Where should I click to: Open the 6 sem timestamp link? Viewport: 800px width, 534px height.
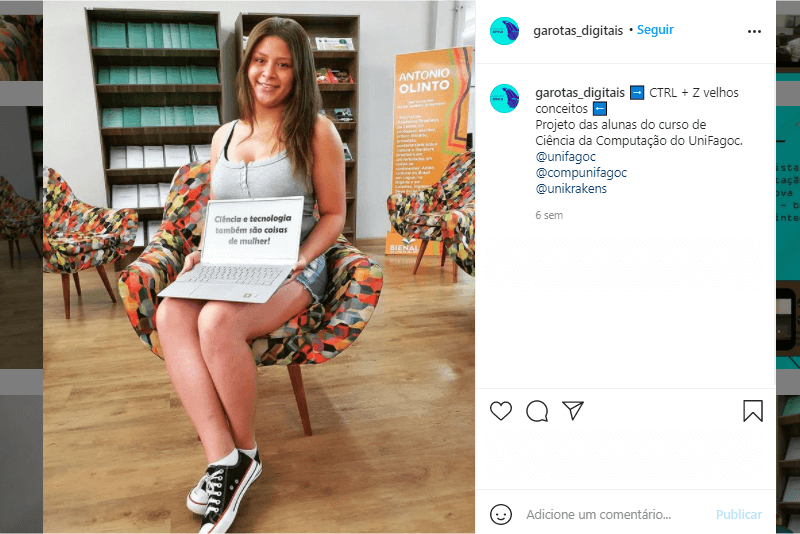549,215
